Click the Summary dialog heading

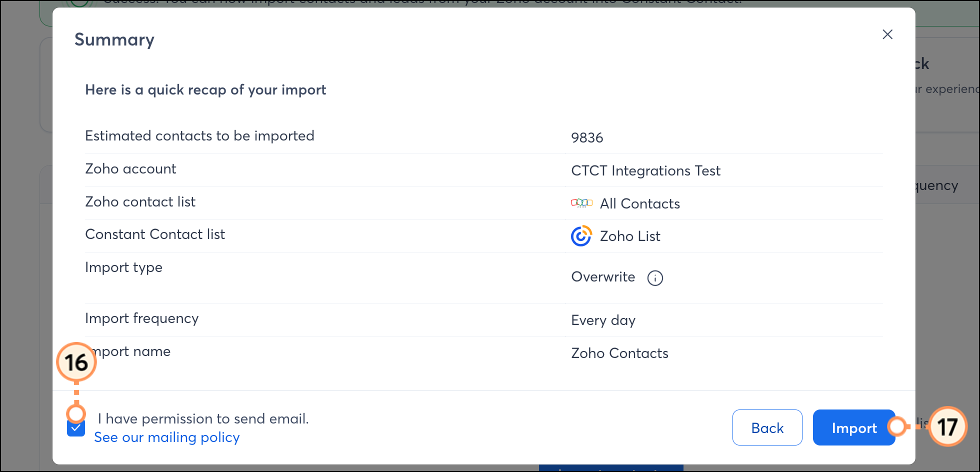(x=114, y=40)
